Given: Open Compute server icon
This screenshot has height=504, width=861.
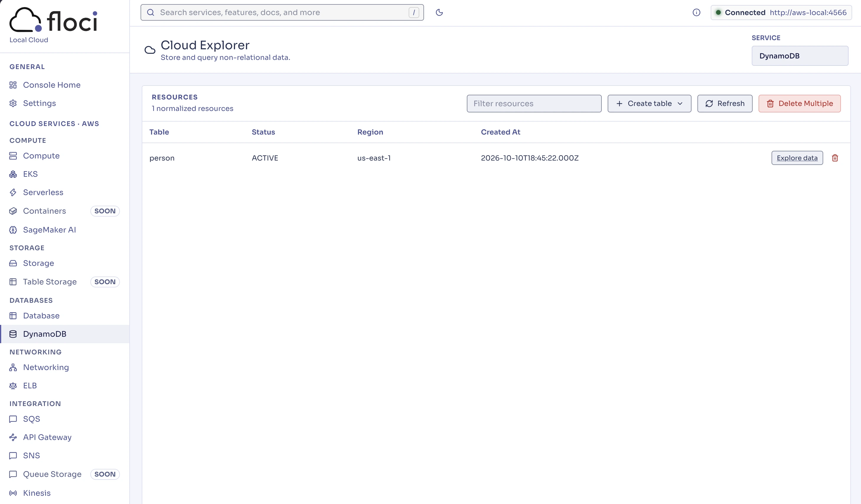Looking at the screenshot, I should [13, 156].
